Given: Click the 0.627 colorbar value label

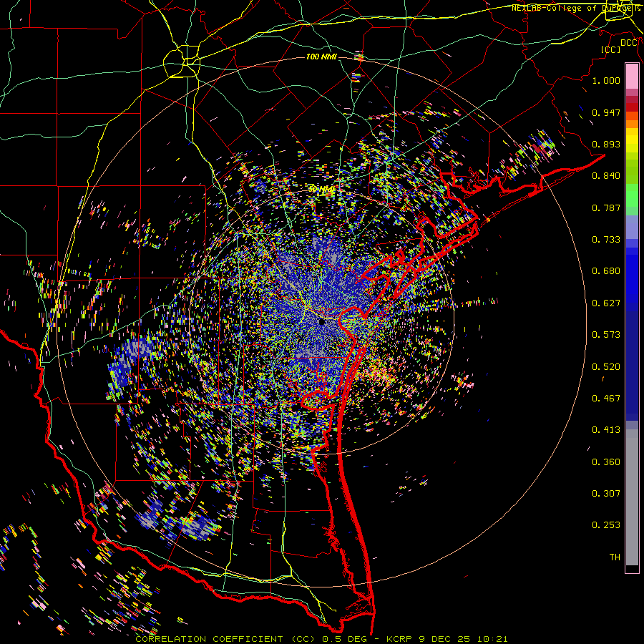Looking at the screenshot, I should coord(606,303).
